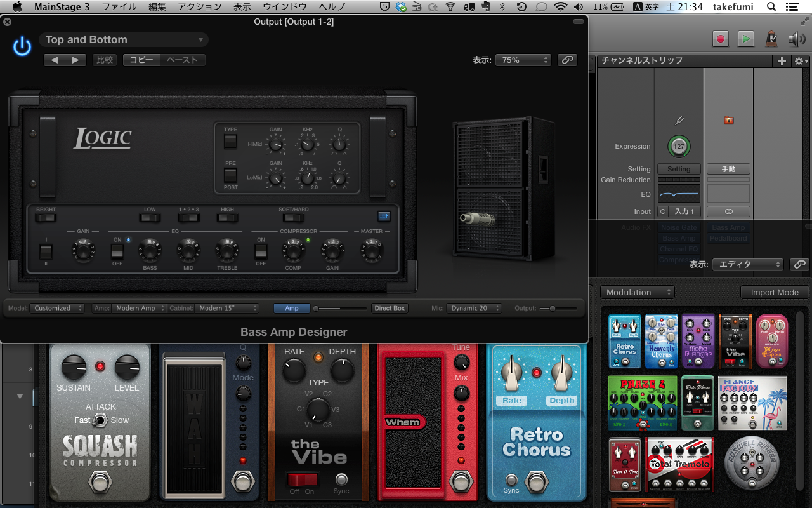Open the 75% view size dropdown
The image size is (812, 508).
pyautogui.click(x=523, y=60)
